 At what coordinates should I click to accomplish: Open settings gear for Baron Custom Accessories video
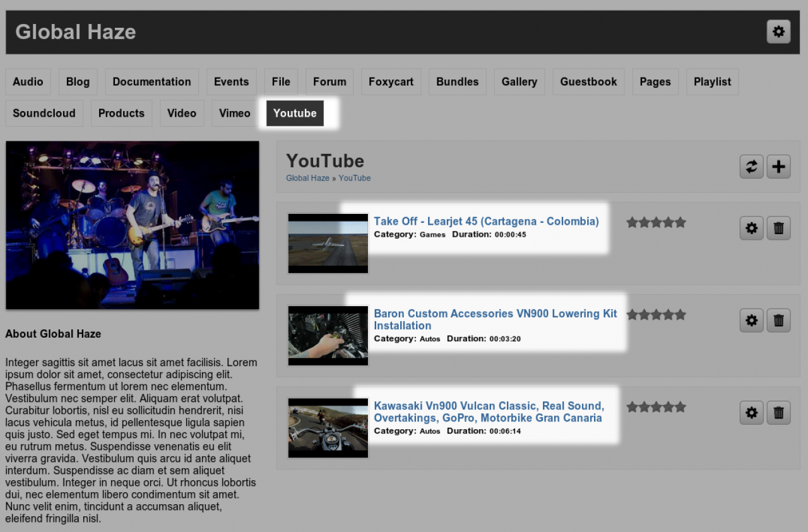[751, 321]
